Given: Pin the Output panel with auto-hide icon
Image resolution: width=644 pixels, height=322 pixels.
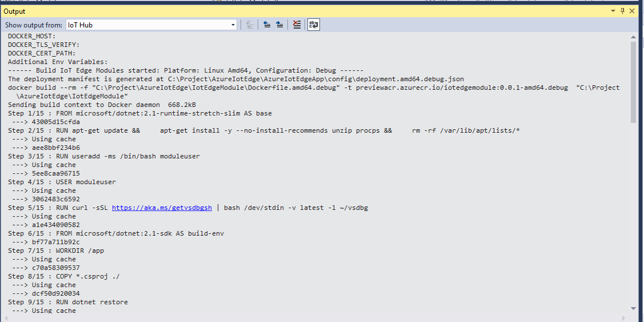Looking at the screenshot, I should pyautogui.click(x=623, y=11).
